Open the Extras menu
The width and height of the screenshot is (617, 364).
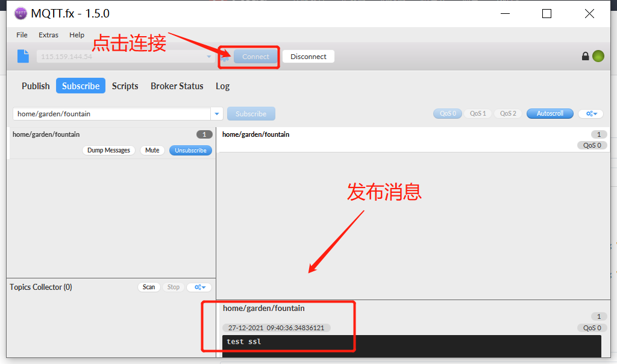click(48, 35)
